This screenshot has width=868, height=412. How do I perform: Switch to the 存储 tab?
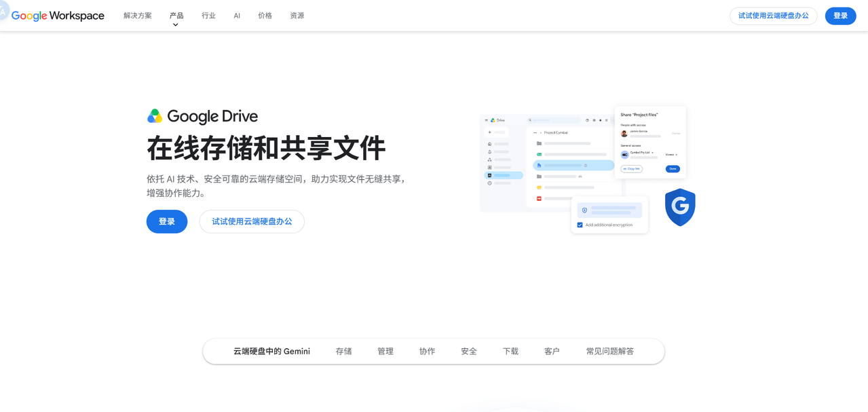pos(343,351)
